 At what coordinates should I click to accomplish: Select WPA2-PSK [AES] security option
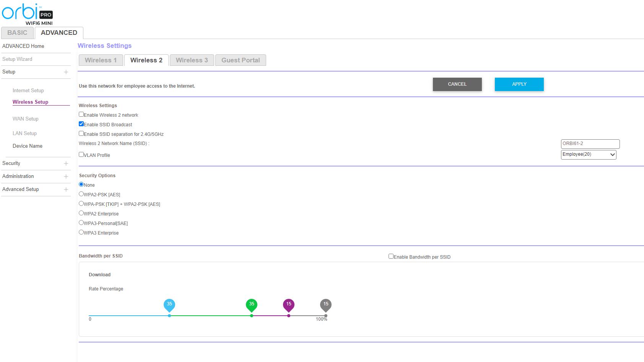(x=81, y=194)
